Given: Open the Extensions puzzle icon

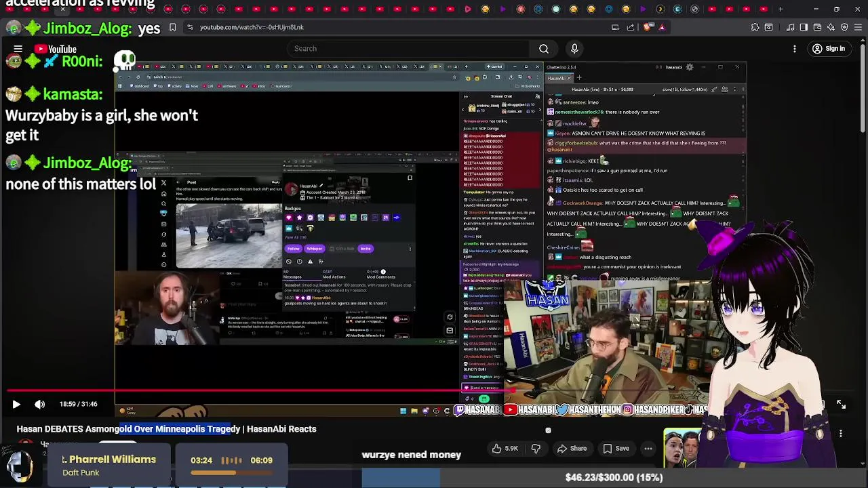Looking at the screenshot, I should pos(755,27).
